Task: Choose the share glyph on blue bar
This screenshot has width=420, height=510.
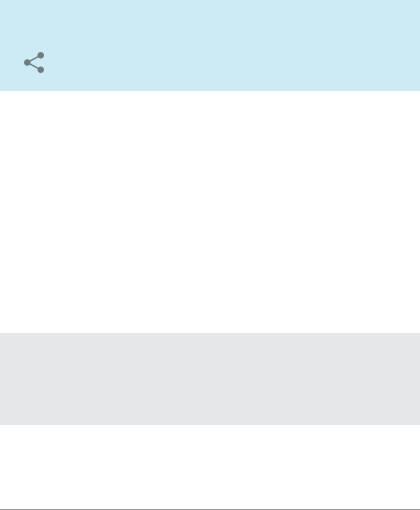Action: (34, 62)
